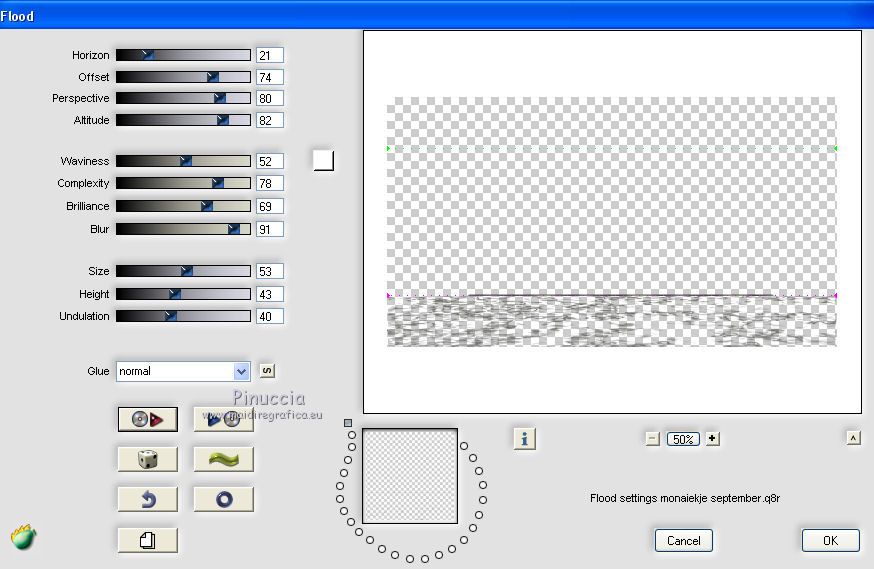Click the Horizon slider track

183,55
